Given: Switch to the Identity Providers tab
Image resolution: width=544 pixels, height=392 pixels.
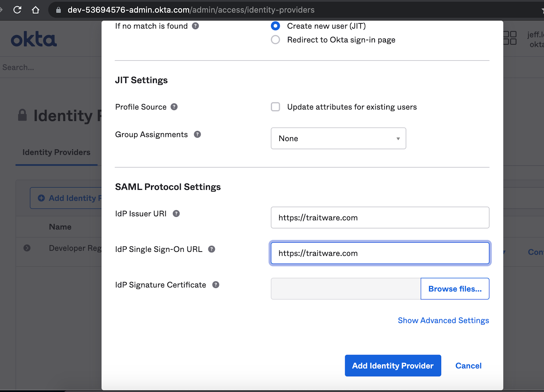Looking at the screenshot, I should click(x=56, y=152).
